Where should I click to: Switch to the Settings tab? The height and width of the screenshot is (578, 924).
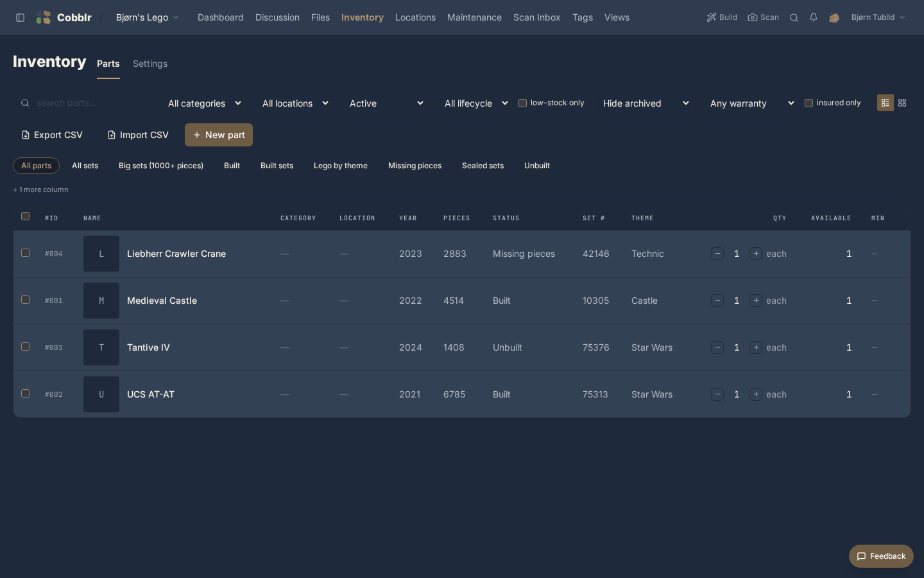150,64
